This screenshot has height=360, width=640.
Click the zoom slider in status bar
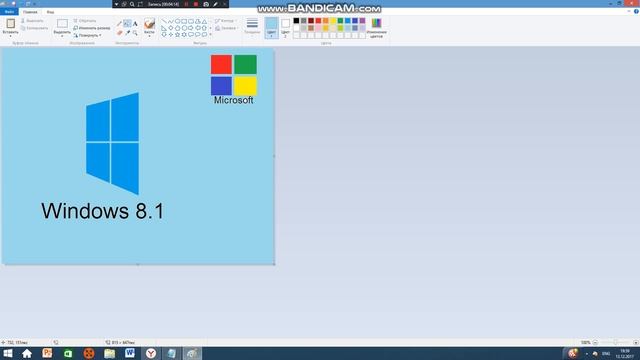pyautogui.click(x=615, y=342)
